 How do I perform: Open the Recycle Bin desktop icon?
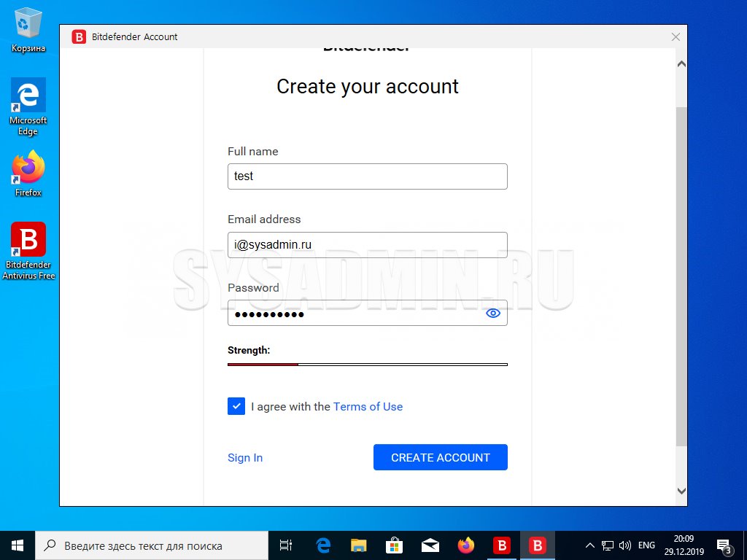pos(28,26)
